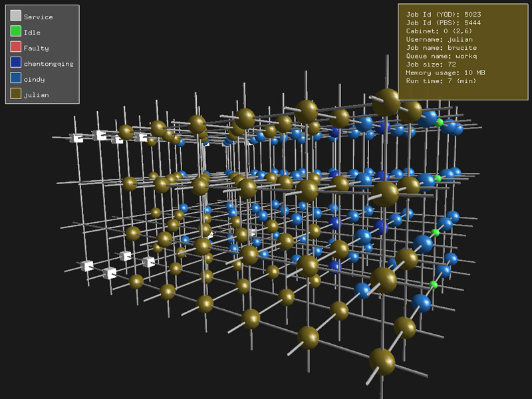Select the 'Service' legend label
Screen dimensions: 532x399
pyautogui.click(x=39, y=17)
